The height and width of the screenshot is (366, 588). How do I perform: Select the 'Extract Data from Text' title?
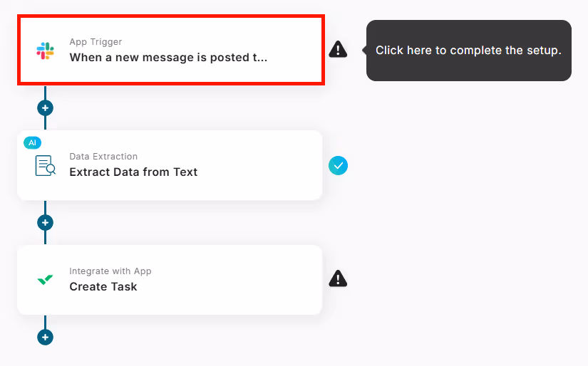133,172
